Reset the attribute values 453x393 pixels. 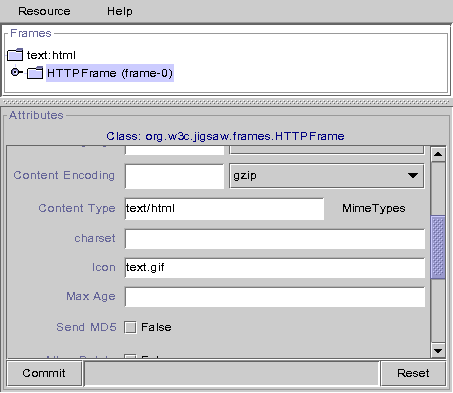413,373
